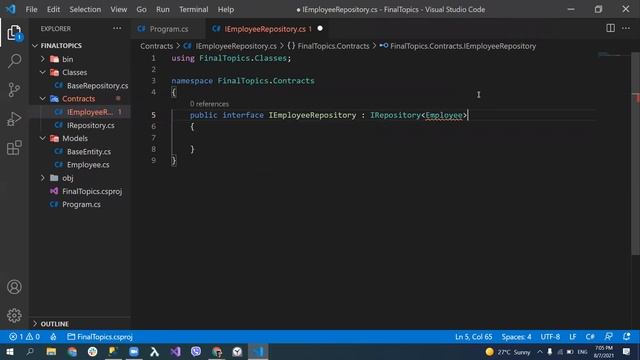The height and width of the screenshot is (360, 640).
Task: Open the Windows action center icon
Action: click(627, 352)
